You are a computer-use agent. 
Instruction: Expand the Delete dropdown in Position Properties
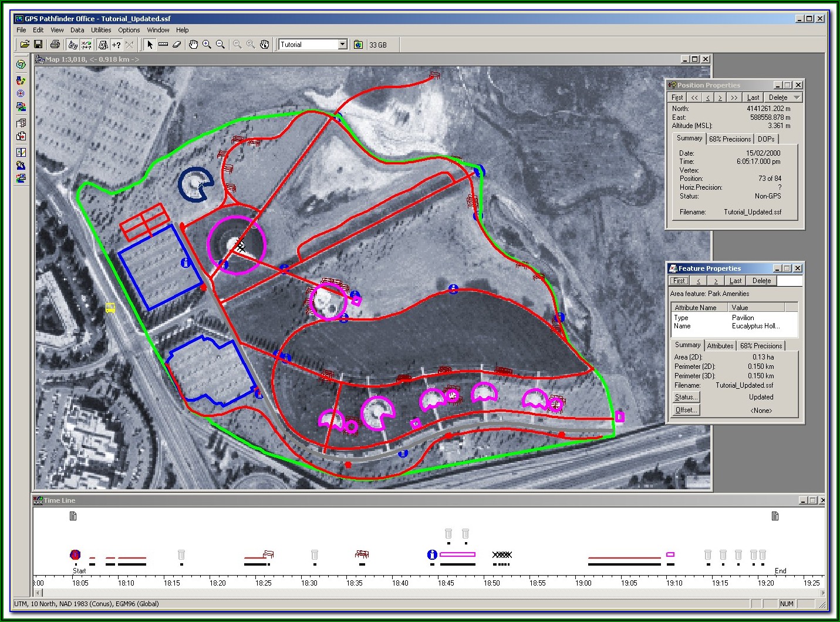coord(797,97)
